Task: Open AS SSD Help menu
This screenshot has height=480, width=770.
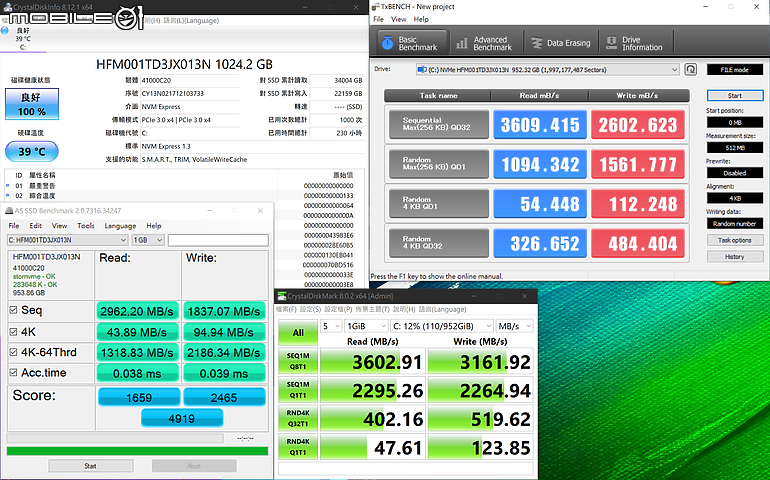Action: click(154, 226)
